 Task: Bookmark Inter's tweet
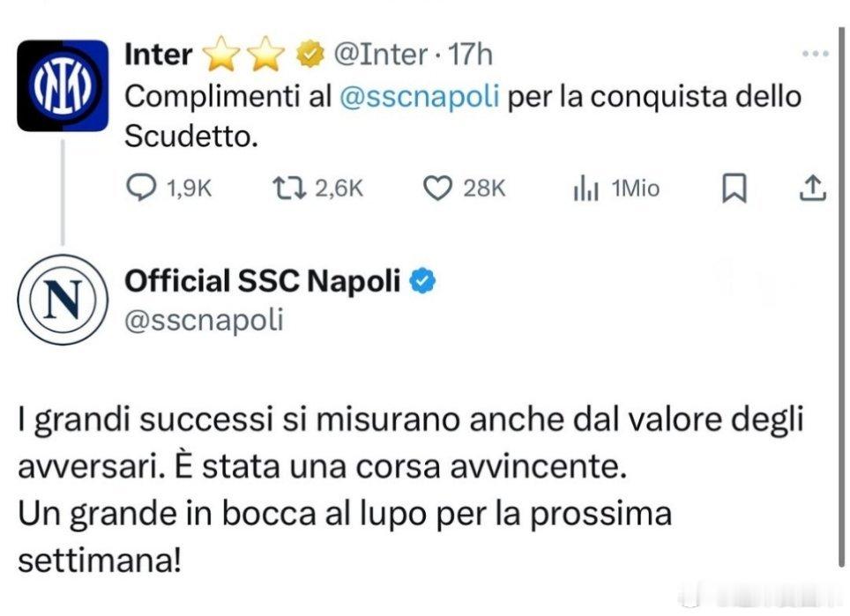pyautogui.click(x=734, y=188)
